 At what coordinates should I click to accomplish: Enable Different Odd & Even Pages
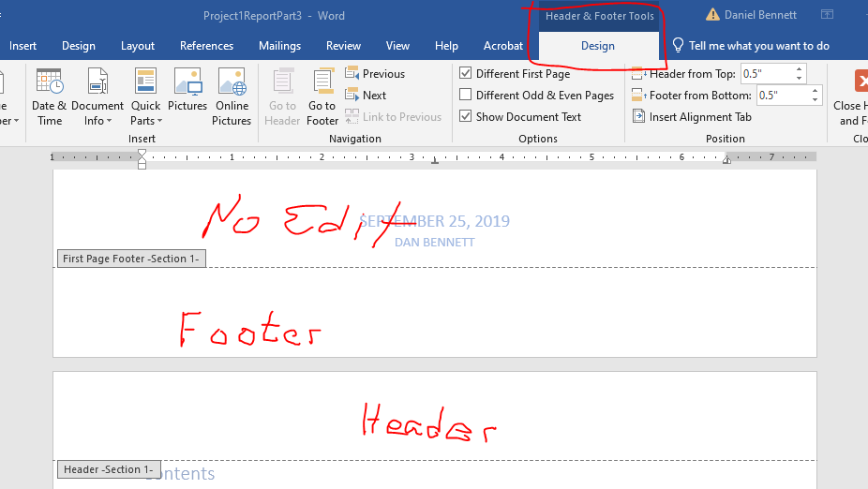(466, 96)
